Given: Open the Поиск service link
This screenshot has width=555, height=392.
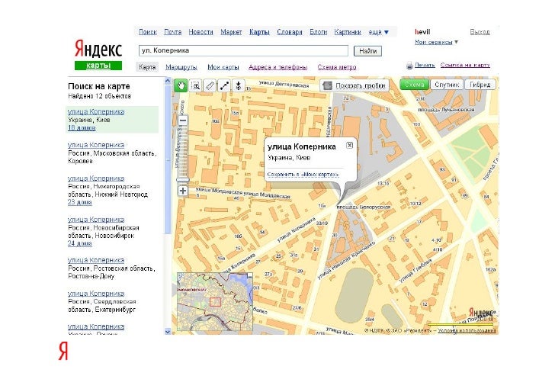Looking at the screenshot, I should tap(148, 32).
